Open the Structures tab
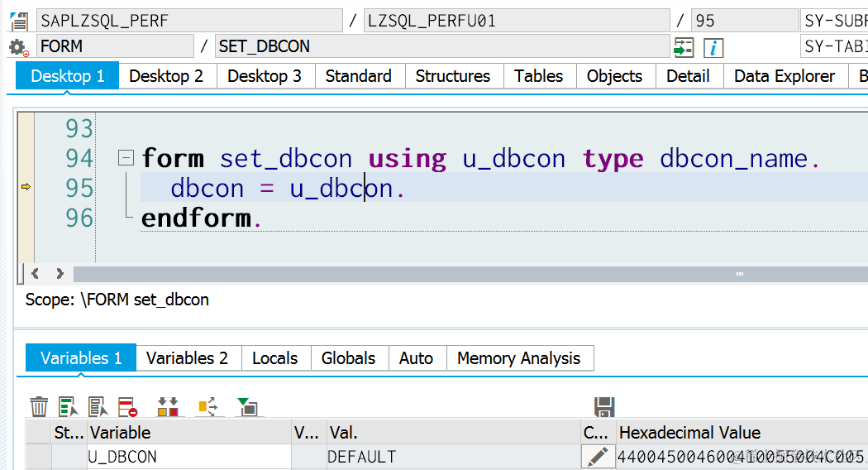Screen dimensions: 868x470 [453, 76]
